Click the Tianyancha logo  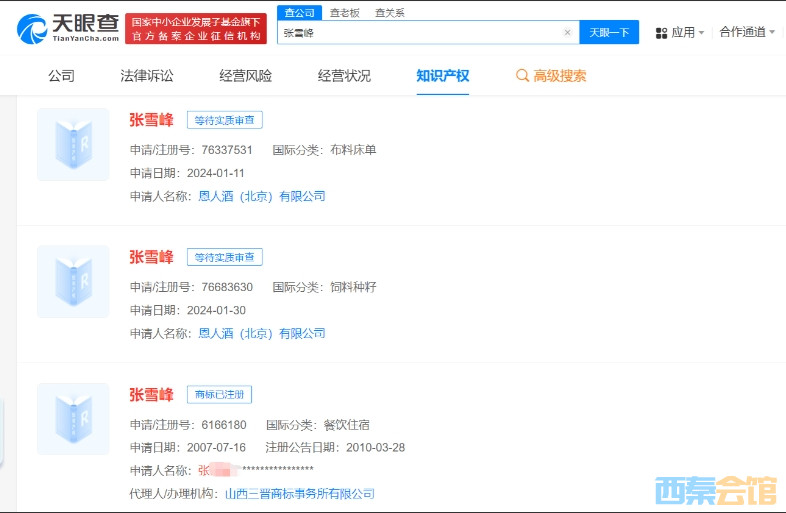point(68,27)
